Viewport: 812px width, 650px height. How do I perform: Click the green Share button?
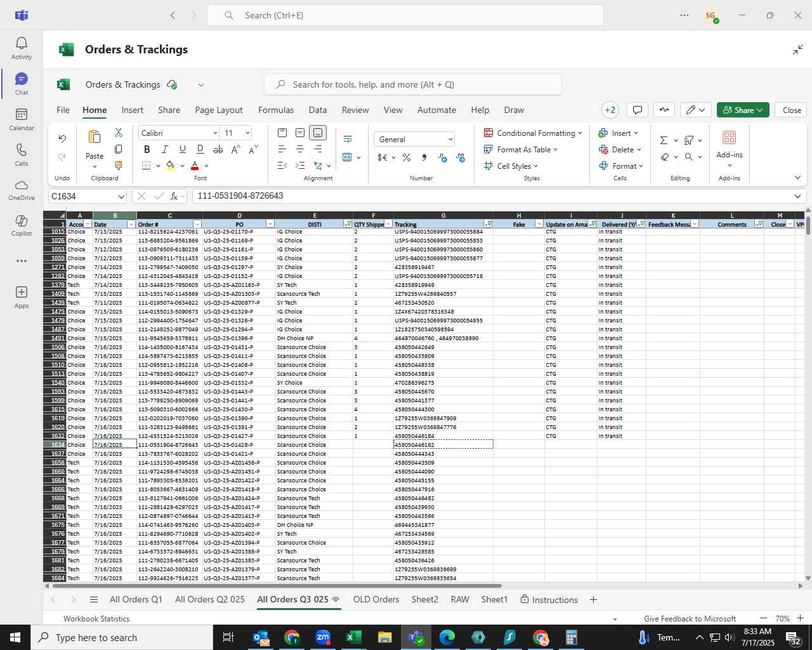(743, 110)
